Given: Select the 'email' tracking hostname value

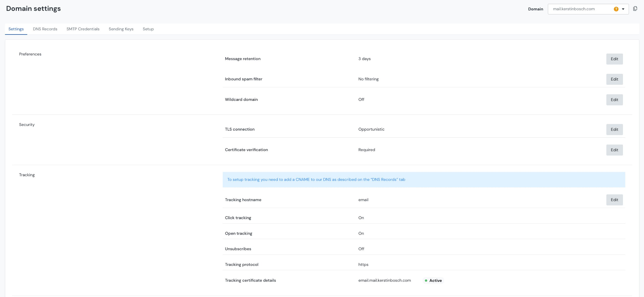Looking at the screenshot, I should point(363,200).
